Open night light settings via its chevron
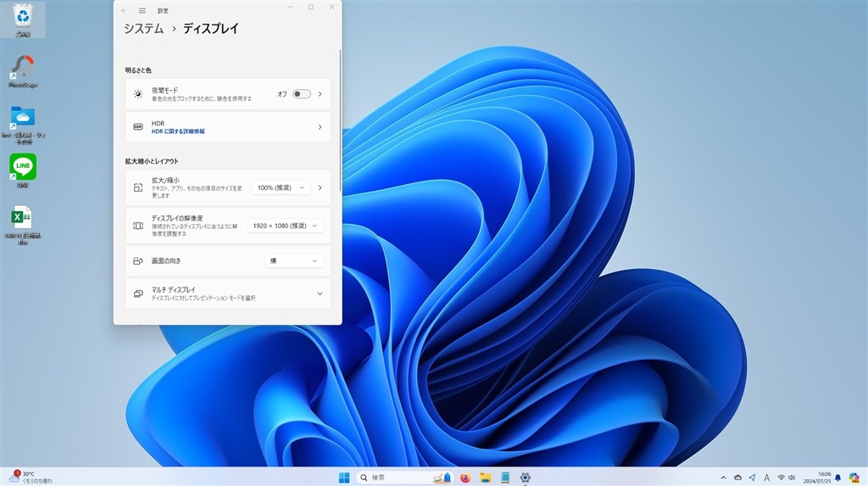The height and width of the screenshot is (486, 868). pos(320,94)
